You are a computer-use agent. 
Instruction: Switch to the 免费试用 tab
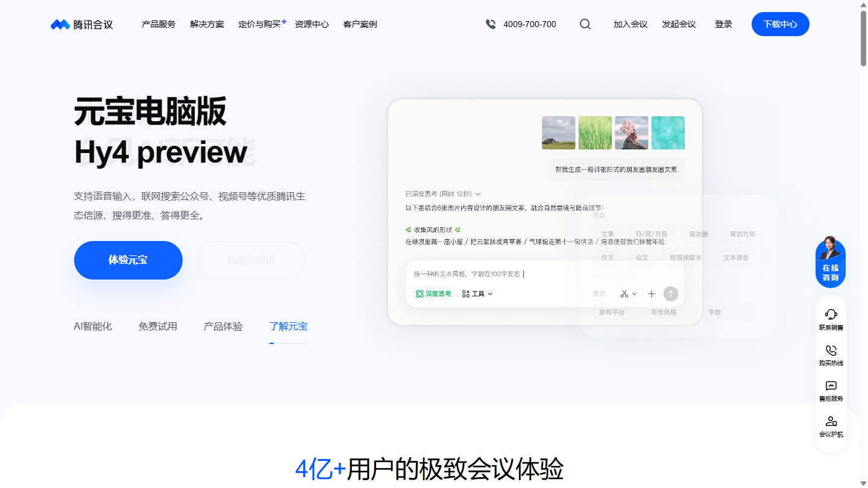(158, 327)
